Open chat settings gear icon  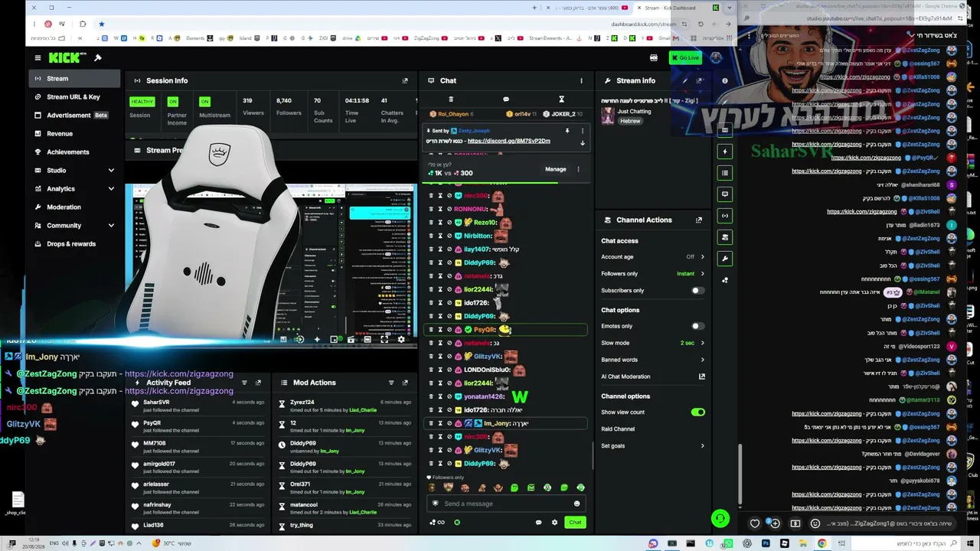(554, 523)
